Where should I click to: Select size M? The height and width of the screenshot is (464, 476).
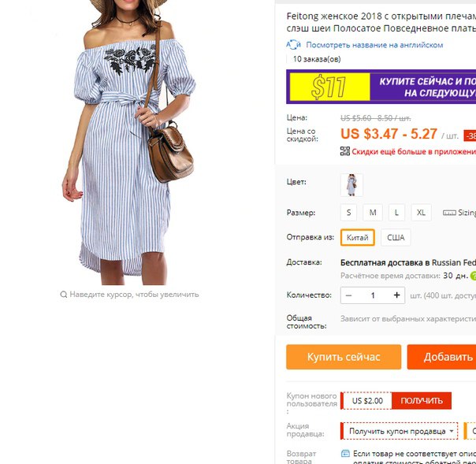[x=373, y=213]
